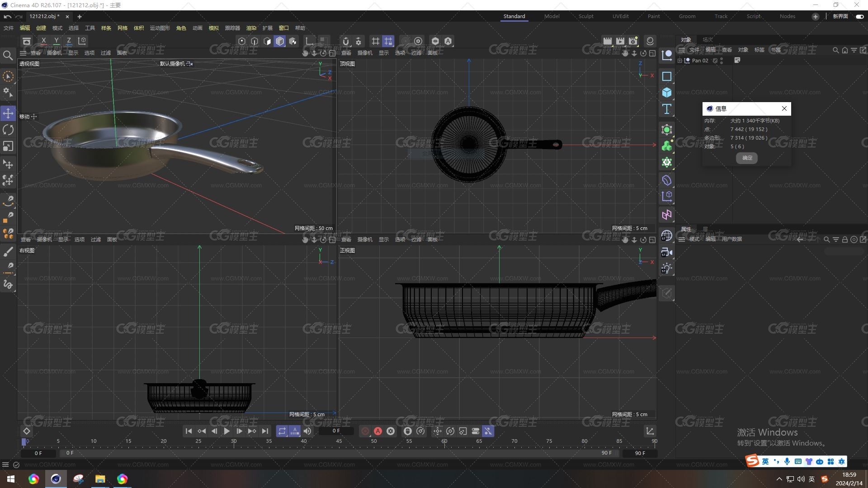868x488 pixels.
Task: Open File Explorer from taskbar
Action: 100,479
